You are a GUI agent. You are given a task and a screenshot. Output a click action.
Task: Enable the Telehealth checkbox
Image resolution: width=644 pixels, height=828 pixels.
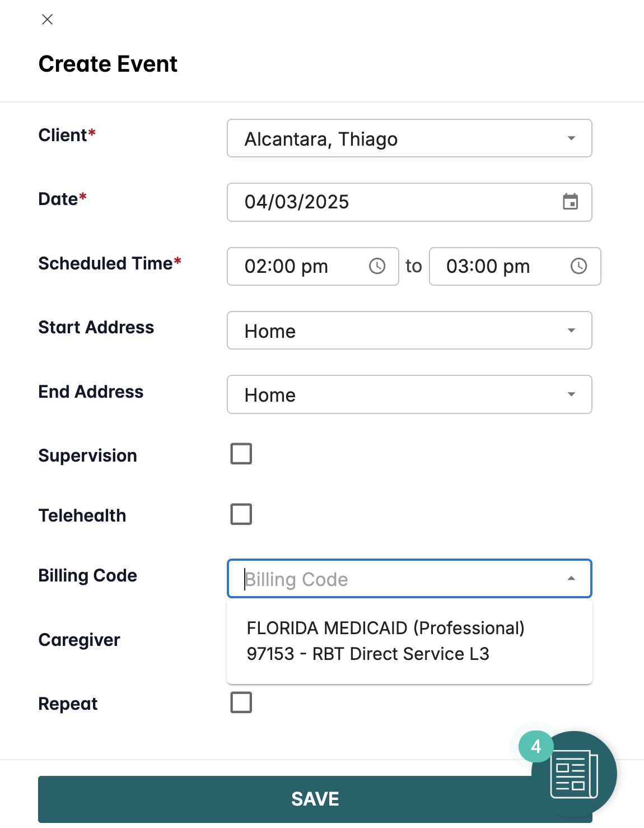pos(241,514)
